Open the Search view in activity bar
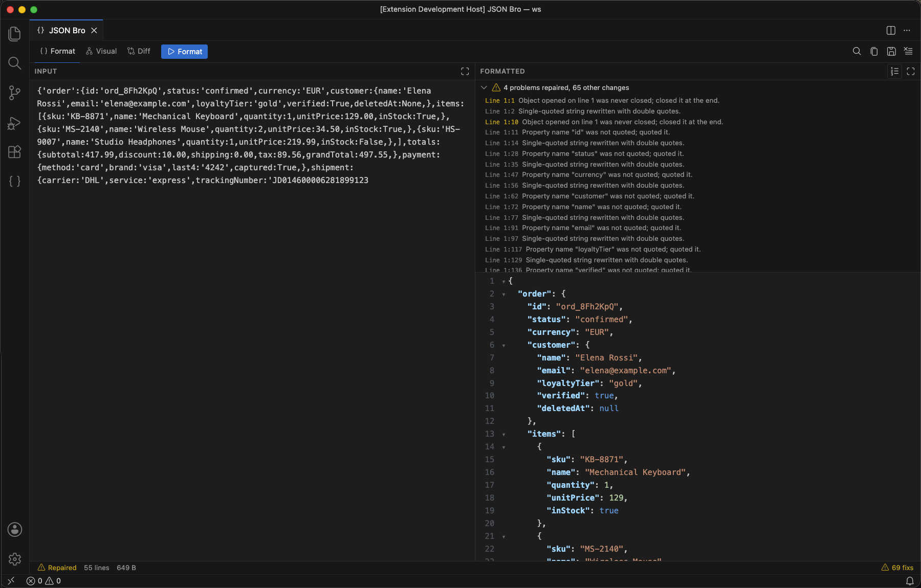 tap(15, 63)
